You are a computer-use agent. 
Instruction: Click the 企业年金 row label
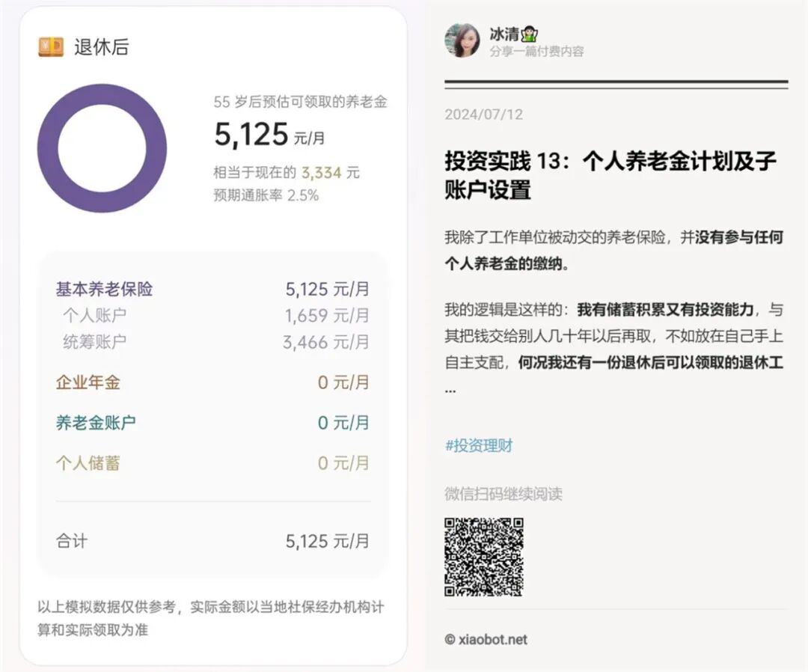[x=88, y=382]
